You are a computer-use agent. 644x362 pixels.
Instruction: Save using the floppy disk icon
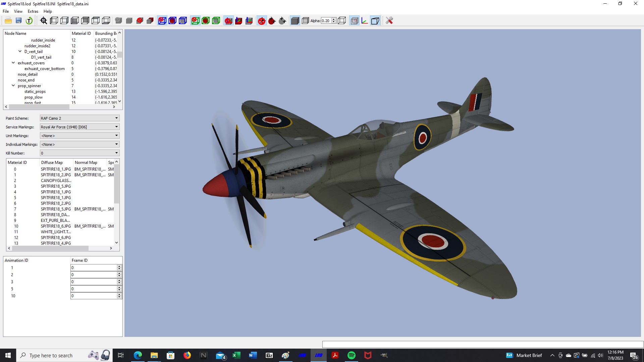(19, 21)
